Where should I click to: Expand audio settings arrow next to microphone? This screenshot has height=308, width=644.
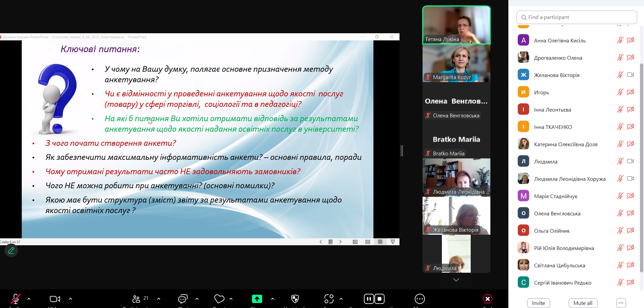tap(29, 299)
